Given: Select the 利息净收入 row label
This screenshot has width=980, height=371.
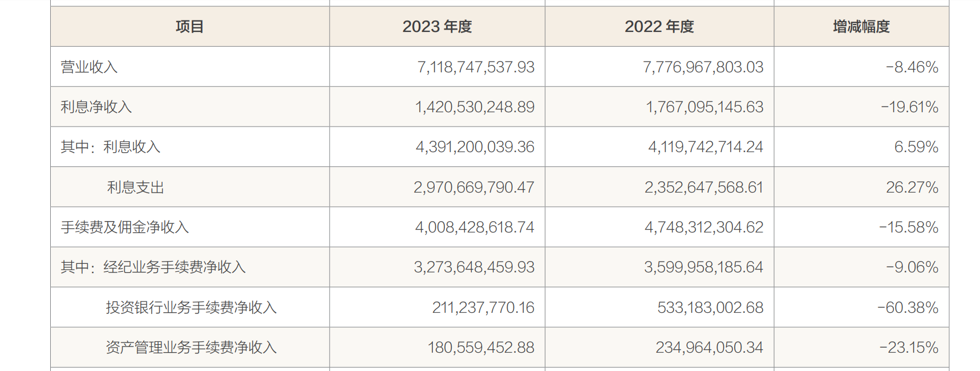Looking at the screenshot, I should pos(96,107).
